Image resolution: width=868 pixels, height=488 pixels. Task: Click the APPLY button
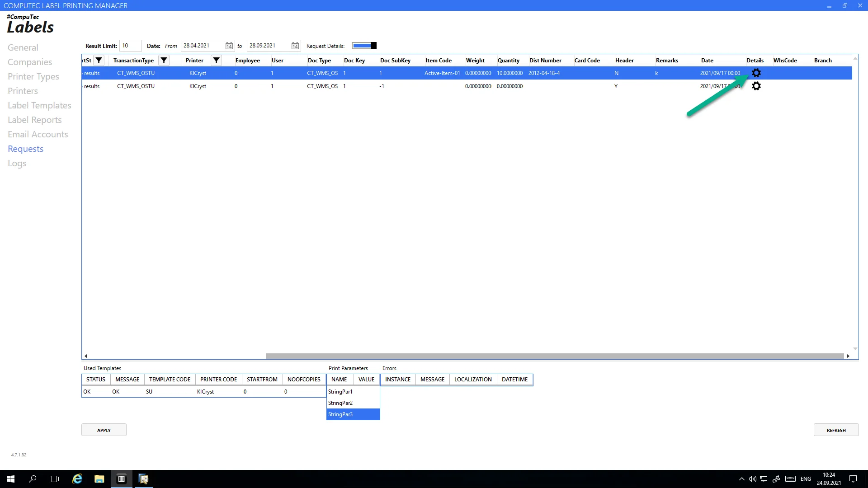point(104,430)
